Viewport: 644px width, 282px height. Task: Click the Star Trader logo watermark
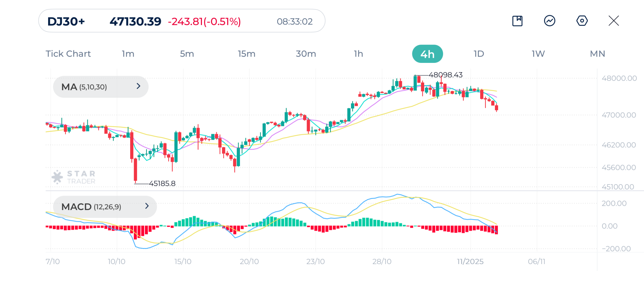(74, 177)
